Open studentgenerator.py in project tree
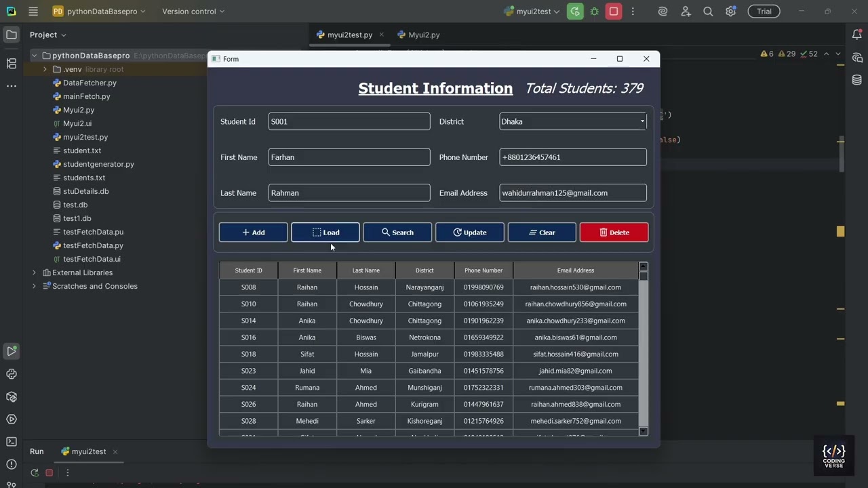868x488 pixels. 94,164
